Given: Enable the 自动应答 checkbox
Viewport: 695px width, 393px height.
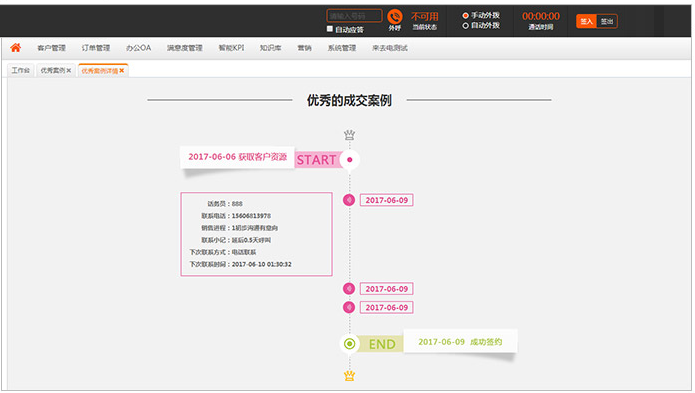Looking at the screenshot, I should click(x=329, y=29).
